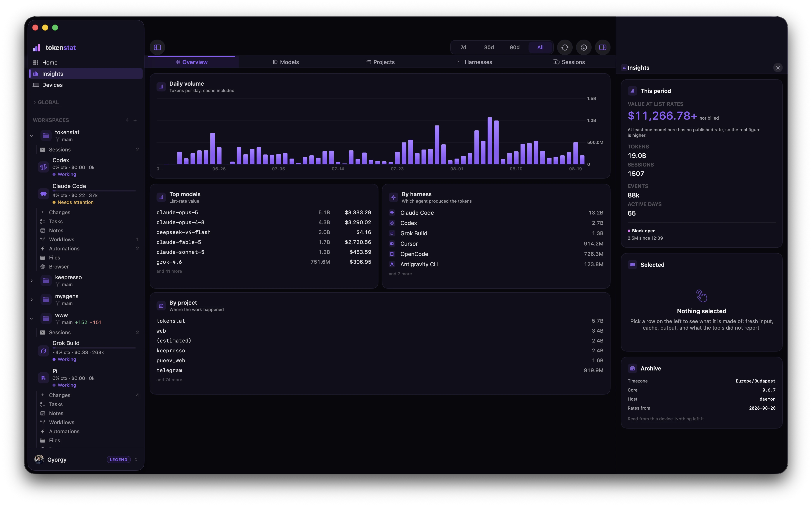
Task: Open the Grok Build session icon
Action: pyautogui.click(x=43, y=351)
